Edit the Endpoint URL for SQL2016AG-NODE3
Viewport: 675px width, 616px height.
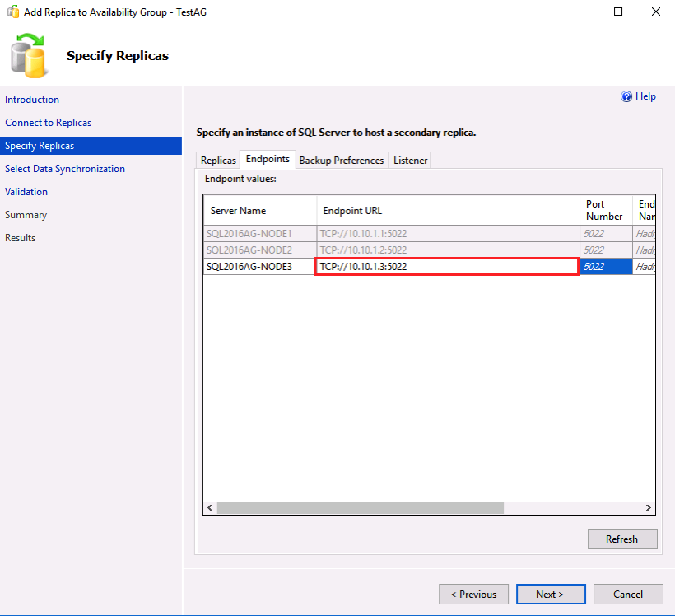(x=446, y=267)
